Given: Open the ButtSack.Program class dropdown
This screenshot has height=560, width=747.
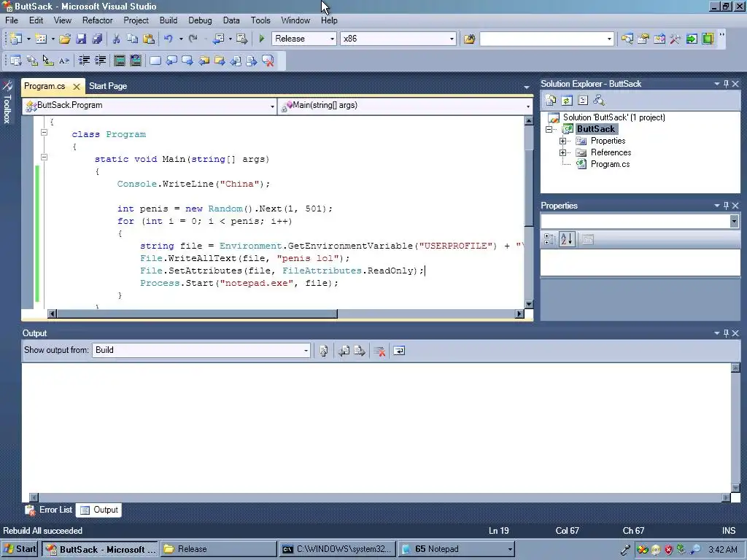Looking at the screenshot, I should pyautogui.click(x=272, y=106).
